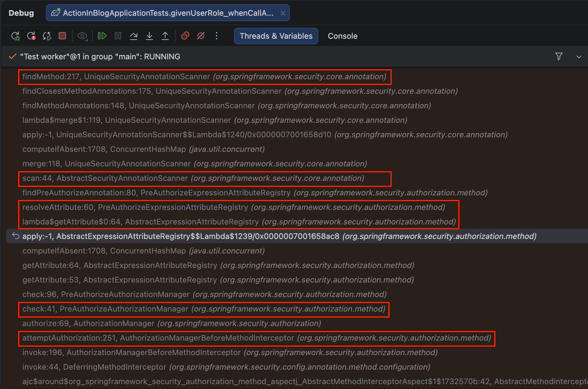Viewport: 588px width, 389px height.
Task: Select frame invoke:44 DeferringMethodInterceptor
Action: pos(226,367)
